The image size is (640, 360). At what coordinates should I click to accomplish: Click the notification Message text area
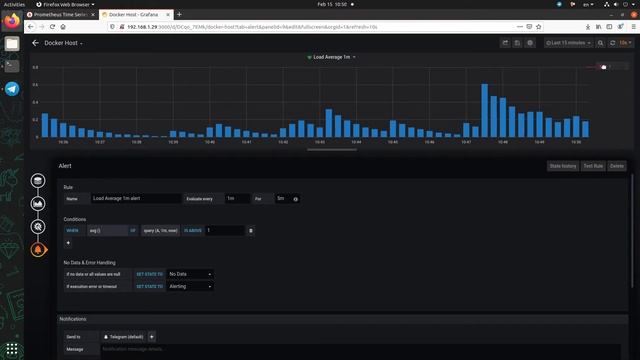(361, 351)
